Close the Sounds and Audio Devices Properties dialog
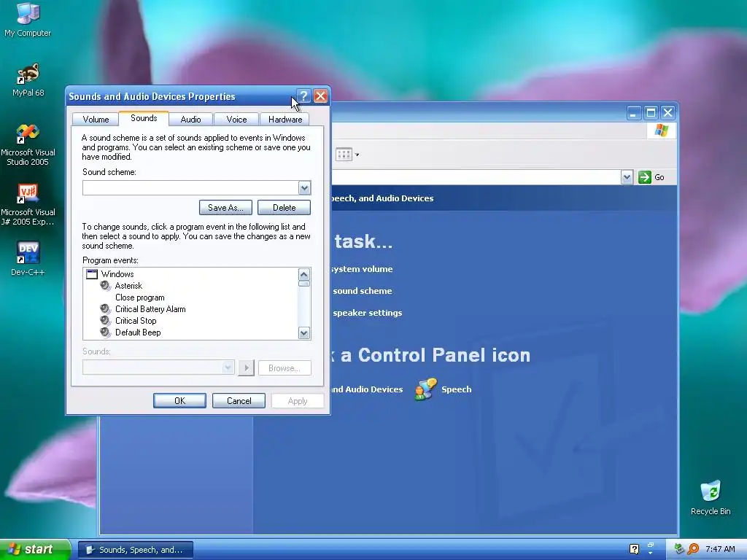The image size is (747, 560). [x=321, y=96]
